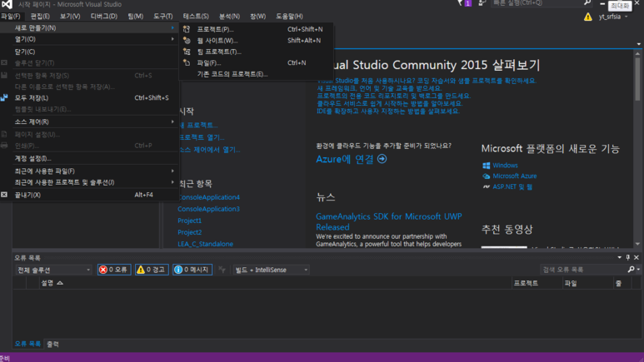Open the 테스트(S) menu
The image size is (644, 362).
point(196,16)
